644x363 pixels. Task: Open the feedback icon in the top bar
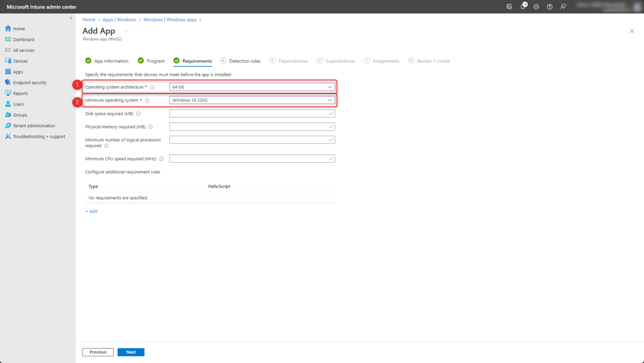click(x=563, y=7)
